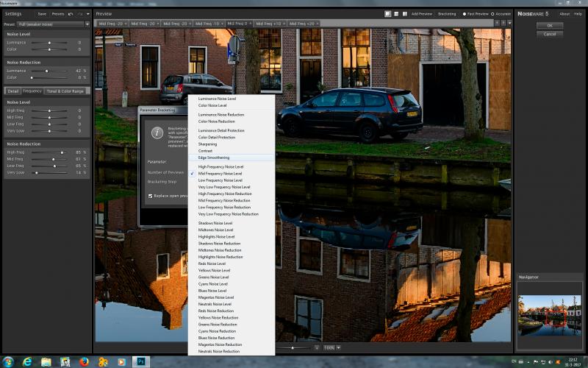Confirm with the OK button
Image resolution: width=588 pixels, height=368 pixels.
pyautogui.click(x=549, y=26)
